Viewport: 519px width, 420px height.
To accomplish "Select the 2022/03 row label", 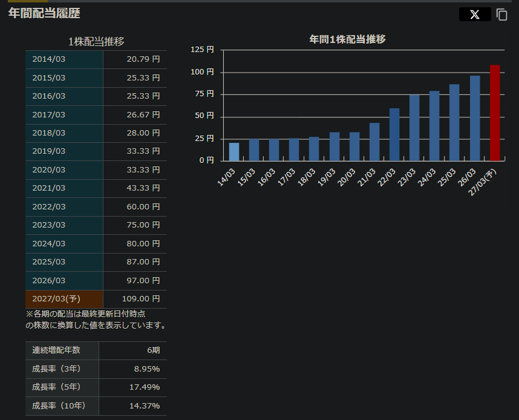I will 48,207.
